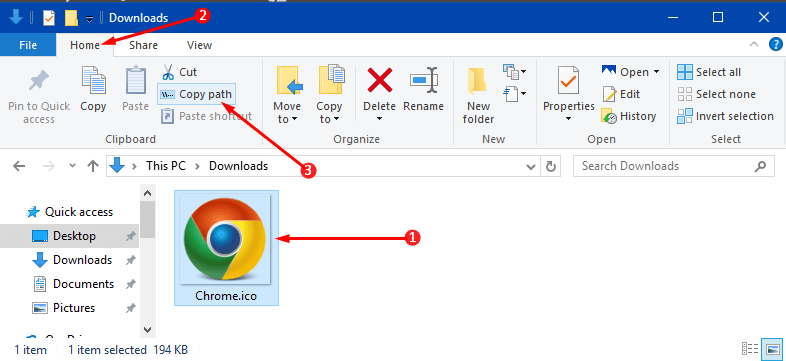Click the Up one level arrow
786x361 pixels.
(x=93, y=166)
